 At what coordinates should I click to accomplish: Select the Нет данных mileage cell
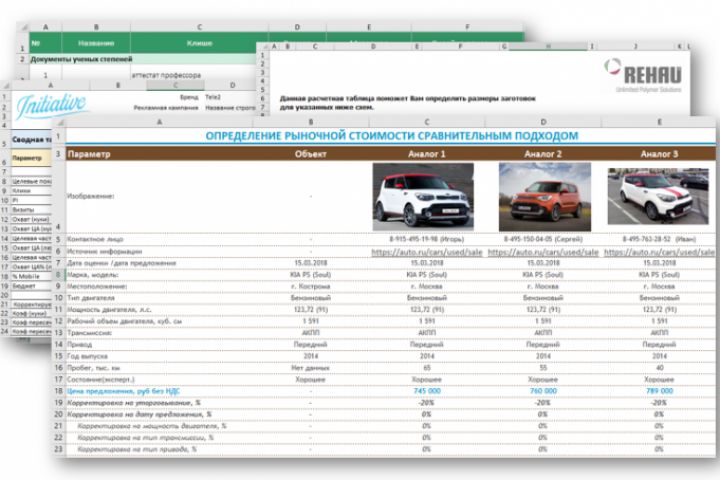click(311, 368)
